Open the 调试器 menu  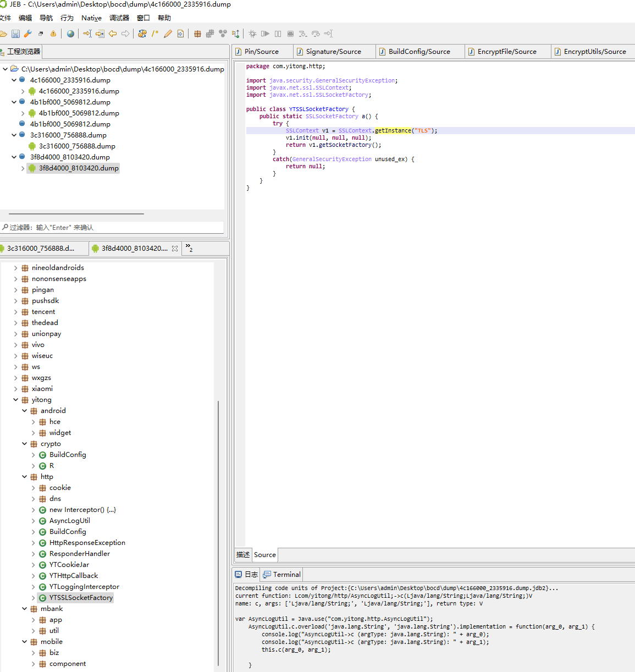click(x=119, y=18)
